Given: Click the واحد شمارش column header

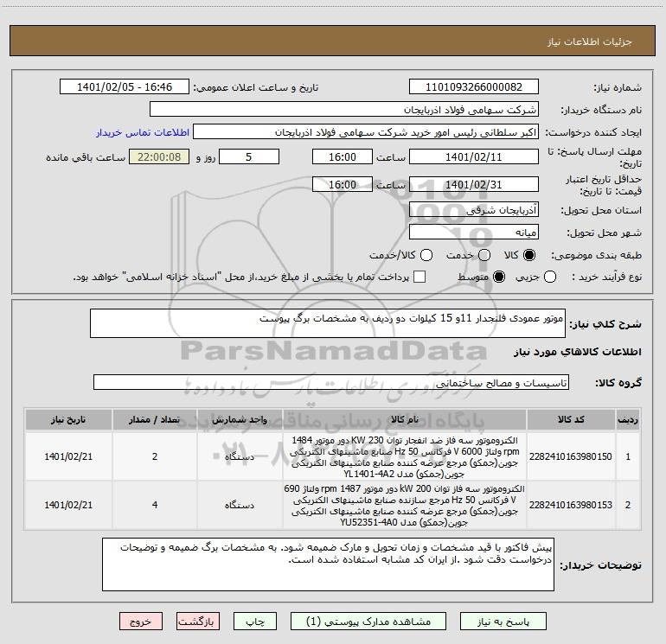Looking at the screenshot, I should click(x=240, y=420).
